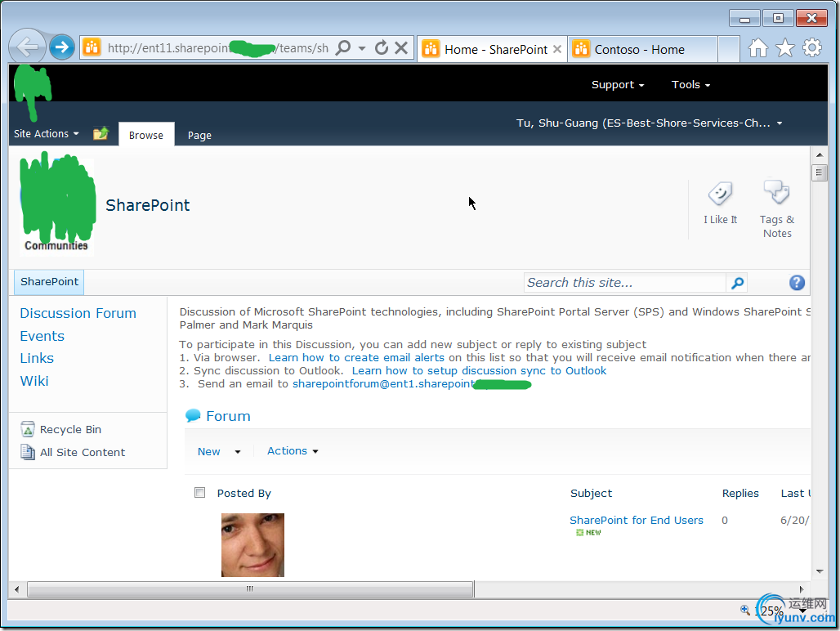This screenshot has height=631, width=840.
Task: Click the All Site Content page icon
Action: pos(28,452)
